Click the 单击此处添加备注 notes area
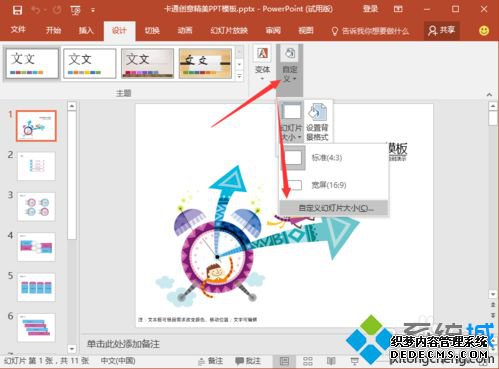This screenshot has width=499, height=369. point(123,344)
